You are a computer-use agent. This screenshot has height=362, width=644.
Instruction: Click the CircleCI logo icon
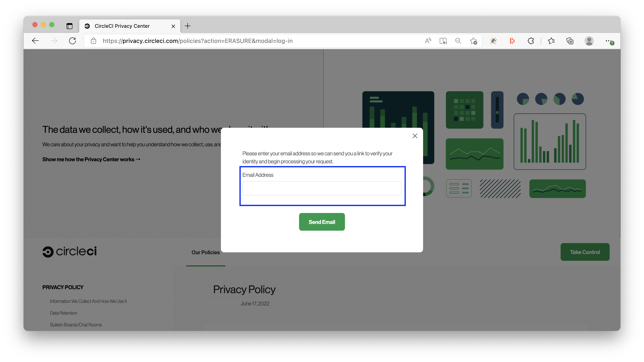pyautogui.click(x=48, y=252)
